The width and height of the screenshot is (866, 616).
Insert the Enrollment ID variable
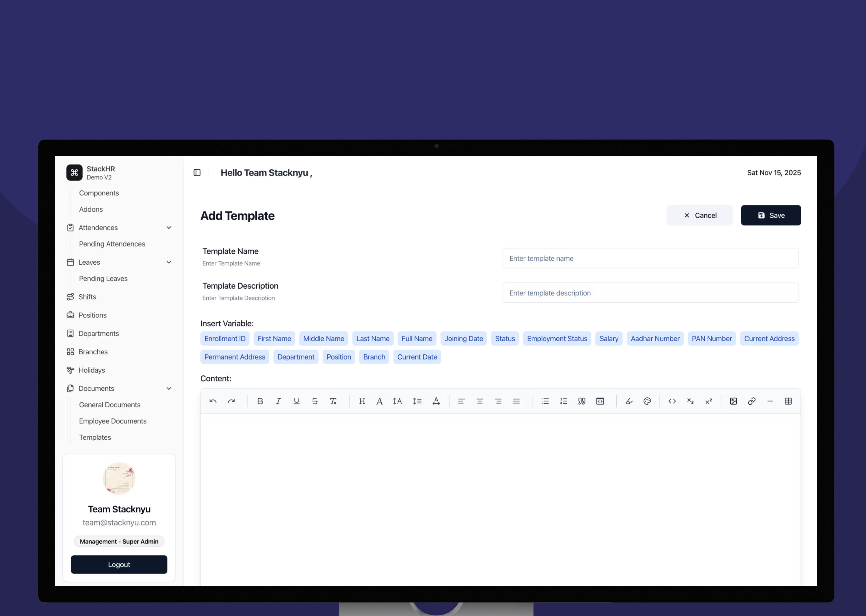tap(225, 338)
